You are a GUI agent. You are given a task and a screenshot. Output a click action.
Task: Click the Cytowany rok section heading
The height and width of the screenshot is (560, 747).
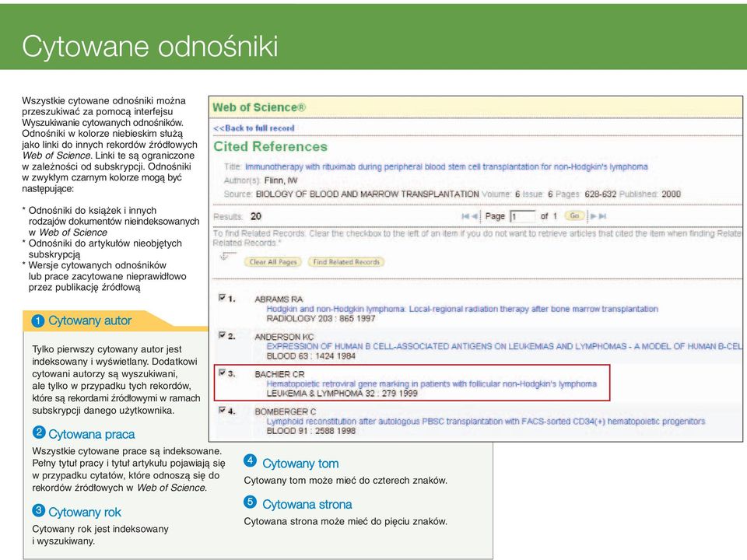pos(85,512)
